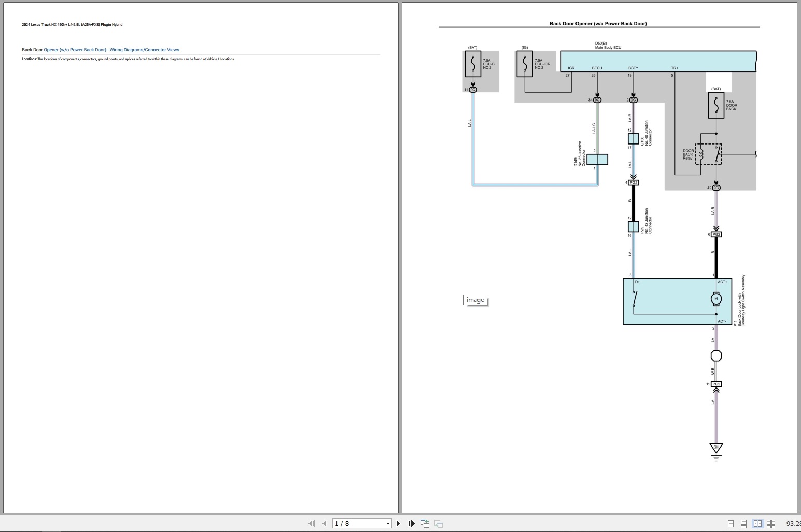Screen dimensions: 801x532
Task: Click the next view navigation icon
Action: [x=439, y=523]
